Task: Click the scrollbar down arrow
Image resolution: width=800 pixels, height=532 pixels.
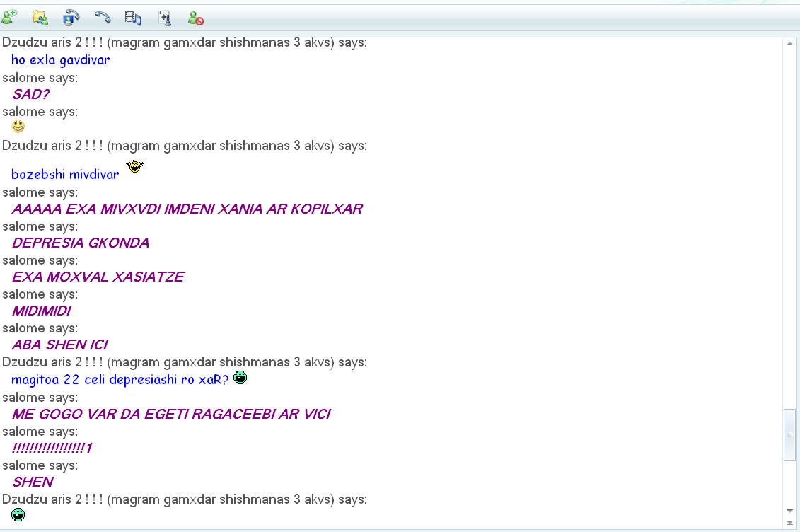Action: tap(789, 511)
